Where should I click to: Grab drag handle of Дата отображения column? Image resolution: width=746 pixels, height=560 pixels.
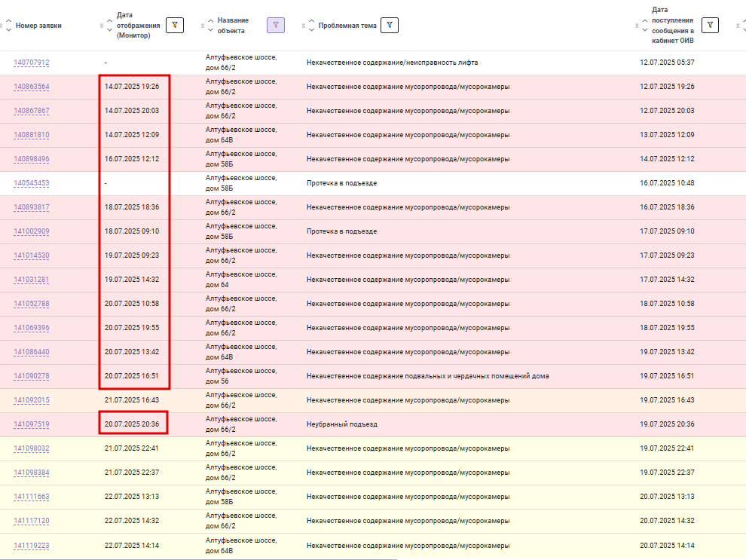pyautogui.click(x=101, y=26)
